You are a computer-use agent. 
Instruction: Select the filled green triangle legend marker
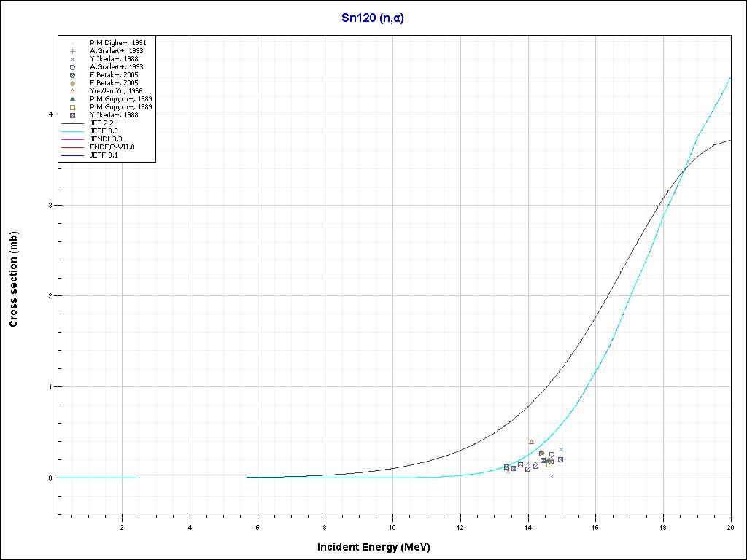pyautogui.click(x=72, y=99)
